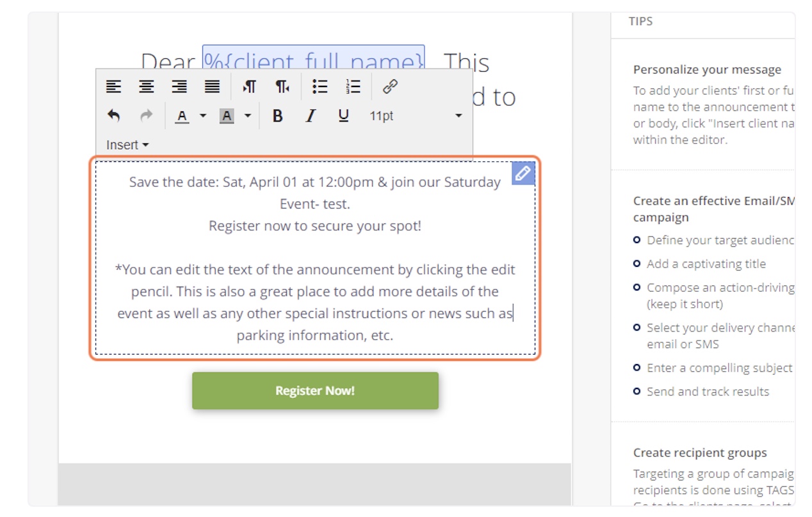Toggle italic formatting
This screenshot has width=812, height=517.
tap(311, 116)
